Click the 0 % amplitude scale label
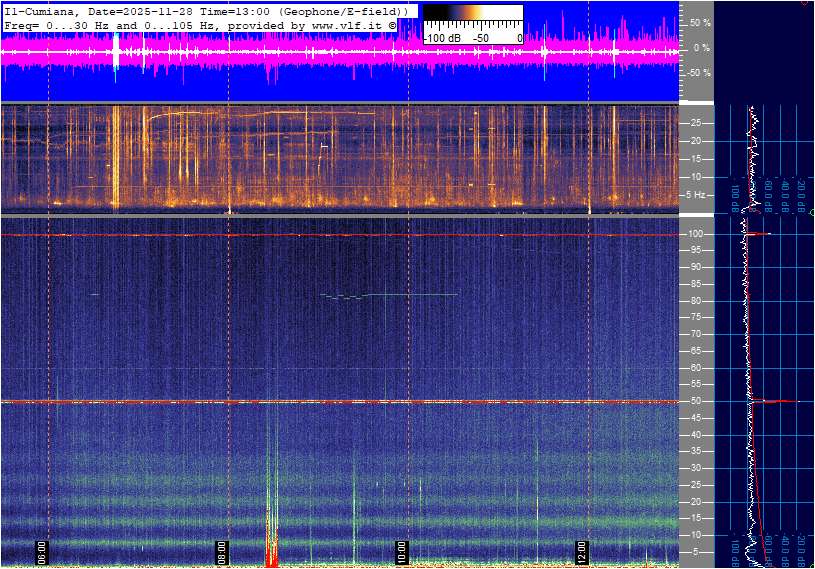The width and height of the screenshot is (815, 569). coord(703,47)
